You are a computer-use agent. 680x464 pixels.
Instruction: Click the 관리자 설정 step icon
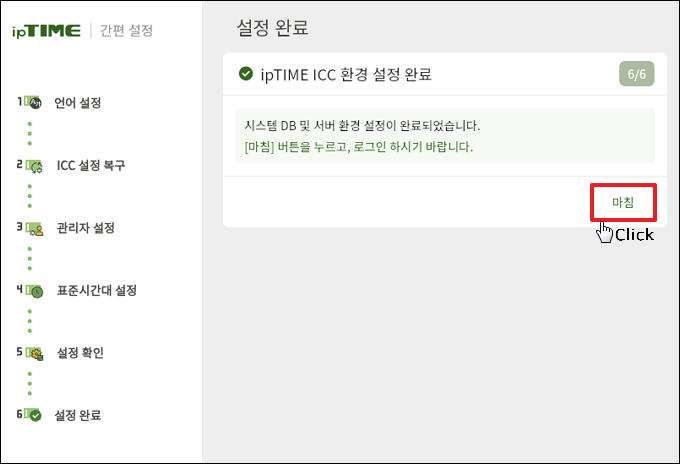pos(34,228)
